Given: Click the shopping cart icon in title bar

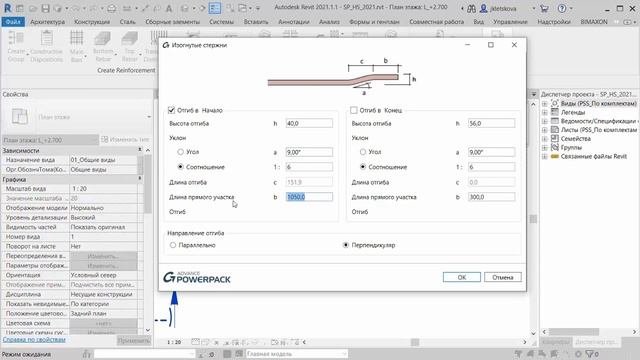Looking at the screenshot, I should point(544,8).
